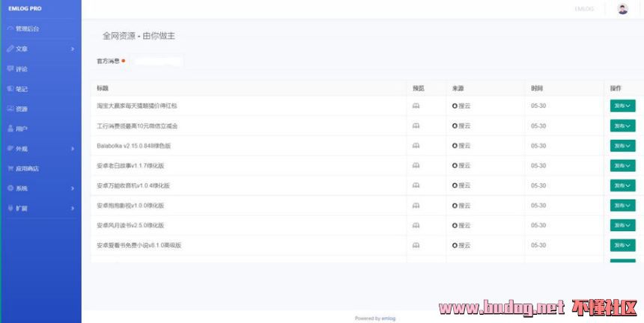Select title Balabolka v2.15.0.848绿色版
This screenshot has height=323, width=644.
click(x=133, y=146)
